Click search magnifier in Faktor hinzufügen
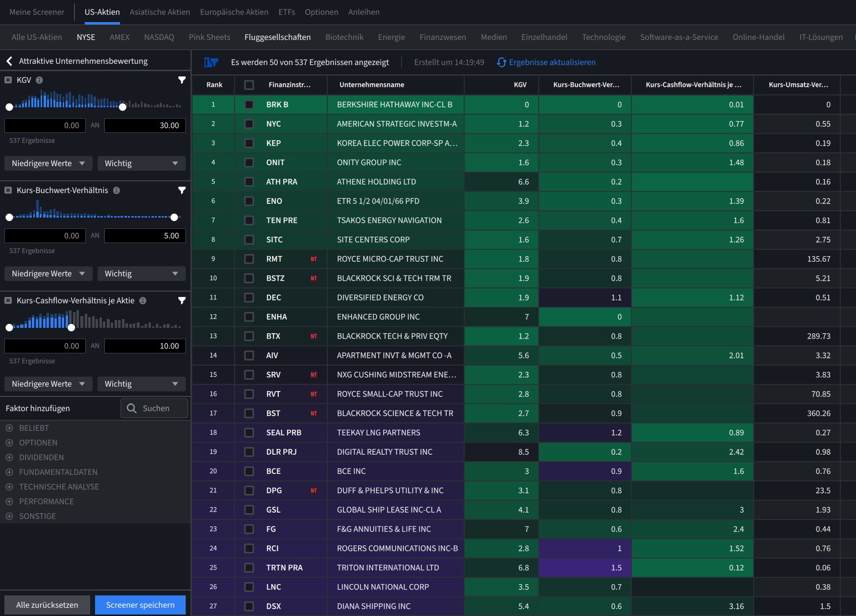Screen dimensions: 856x616 132,408
